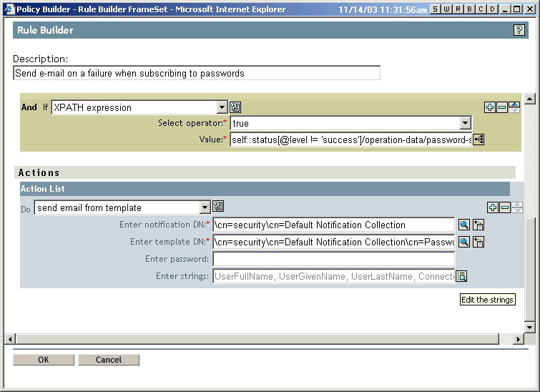The image size is (540, 392).
Task: Click the Enter template DN field
Action: tap(334, 242)
